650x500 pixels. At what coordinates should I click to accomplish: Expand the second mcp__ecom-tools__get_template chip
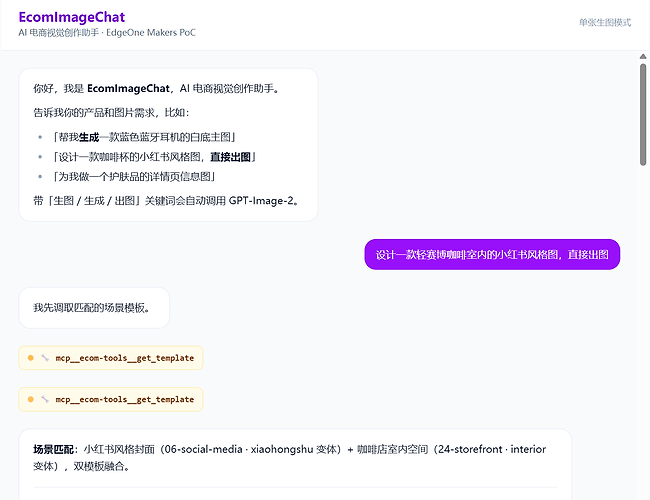tap(111, 399)
